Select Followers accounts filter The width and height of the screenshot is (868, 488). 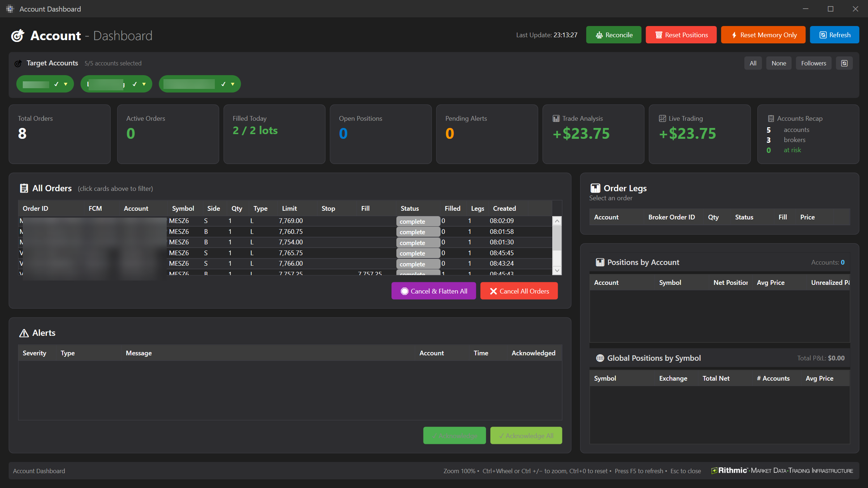click(x=813, y=63)
